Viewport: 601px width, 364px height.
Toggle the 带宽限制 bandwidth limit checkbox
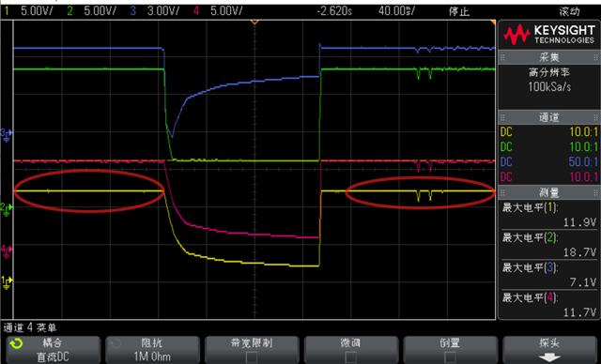tap(252, 357)
